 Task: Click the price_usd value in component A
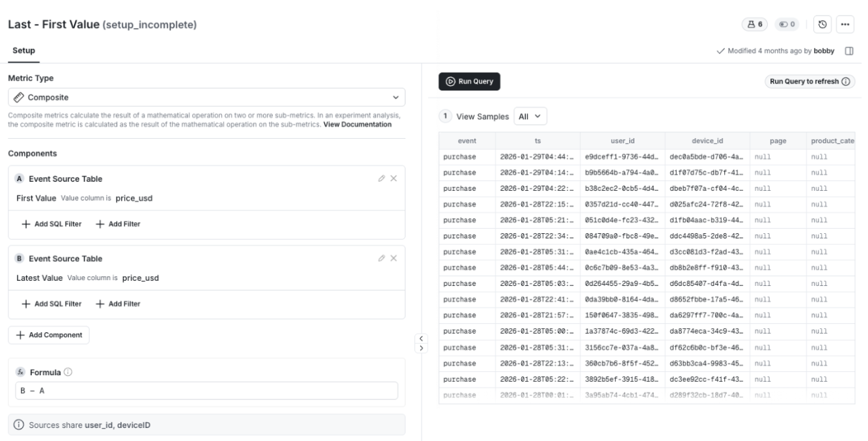pyautogui.click(x=134, y=198)
